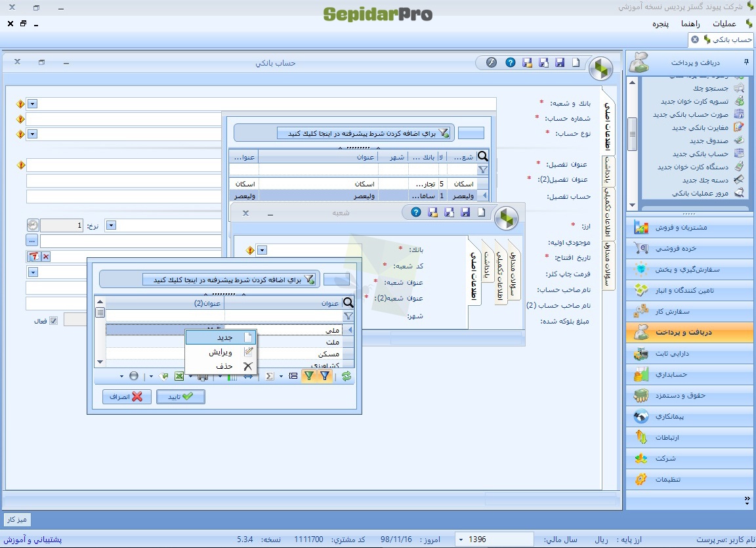Click the refresh icon in bank list toolbar
The width and height of the screenshot is (756, 548).
point(346,377)
